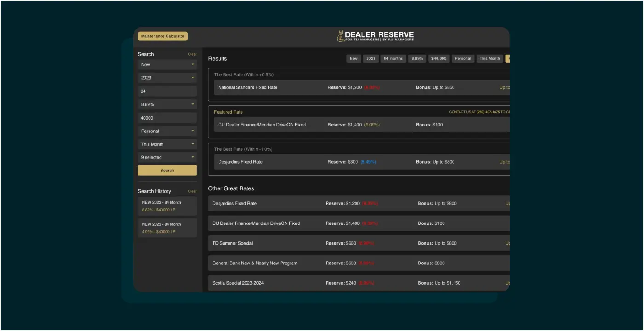Select the $40,000 filter chip
This screenshot has width=644, height=331.
(439, 59)
